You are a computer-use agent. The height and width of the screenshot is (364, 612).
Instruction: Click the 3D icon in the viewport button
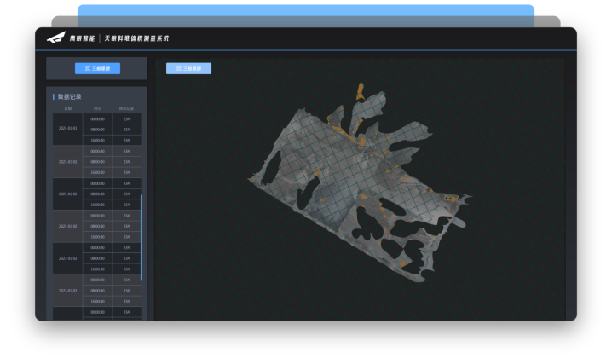[179, 68]
